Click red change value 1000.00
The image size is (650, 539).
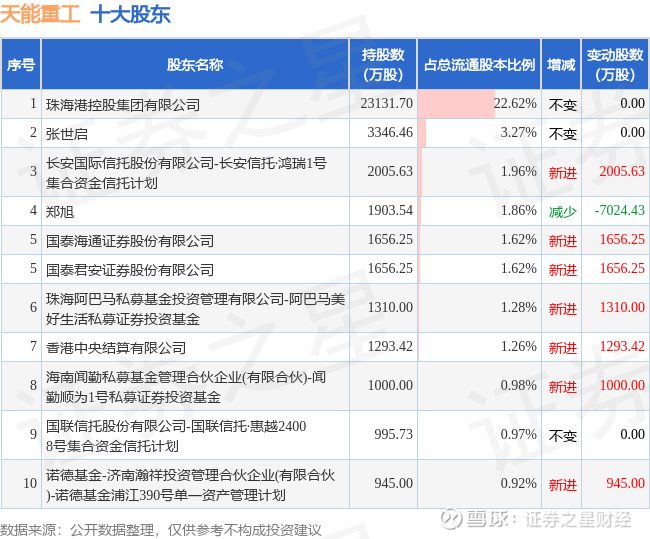click(x=622, y=385)
